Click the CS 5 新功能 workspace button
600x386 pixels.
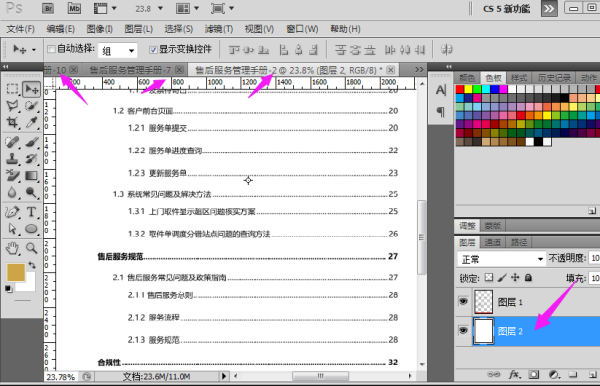[x=506, y=9]
